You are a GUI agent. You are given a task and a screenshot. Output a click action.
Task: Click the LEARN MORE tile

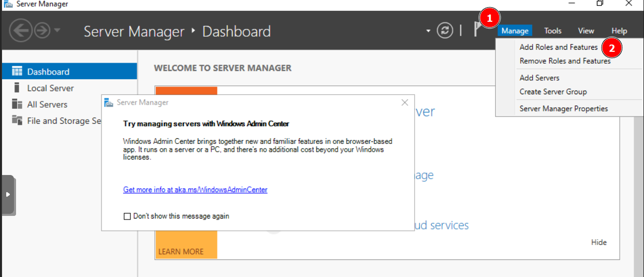[x=181, y=252]
